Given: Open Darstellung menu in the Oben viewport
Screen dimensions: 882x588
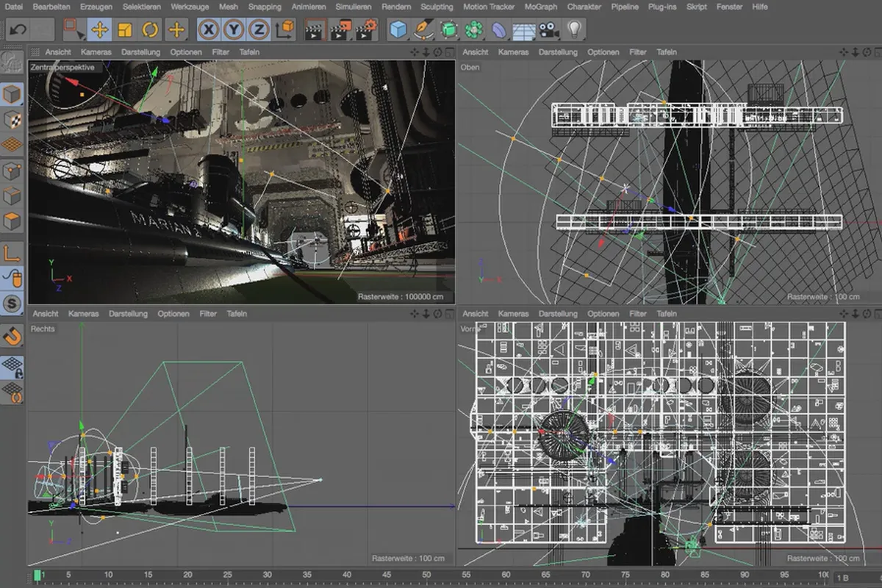Looking at the screenshot, I should tap(559, 52).
